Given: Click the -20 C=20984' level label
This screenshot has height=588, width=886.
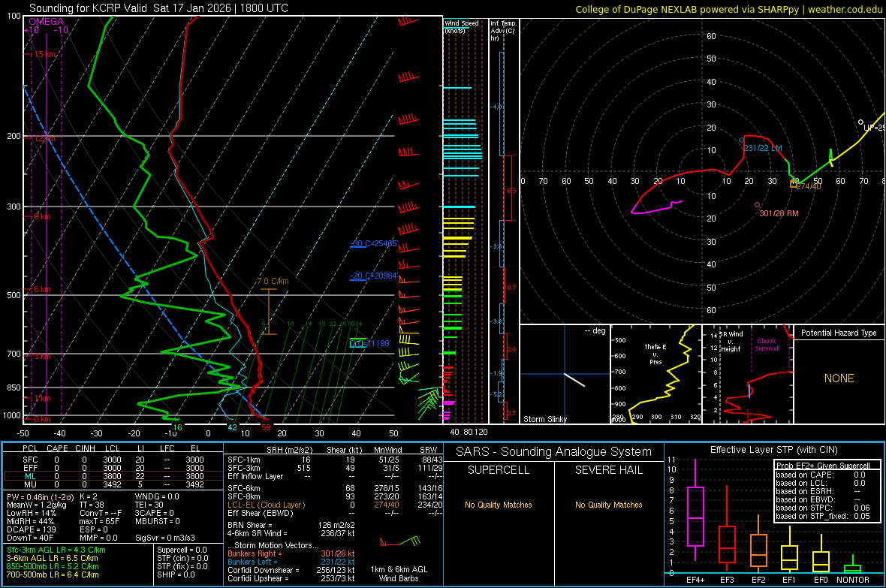Looking at the screenshot, I should coord(374,276).
